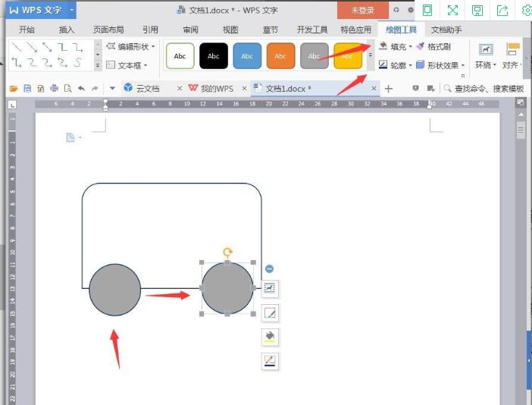Viewport: 532px width, 405px height.
Task: Open quick access toolbar customize dropdown arrow
Action: click(112, 89)
